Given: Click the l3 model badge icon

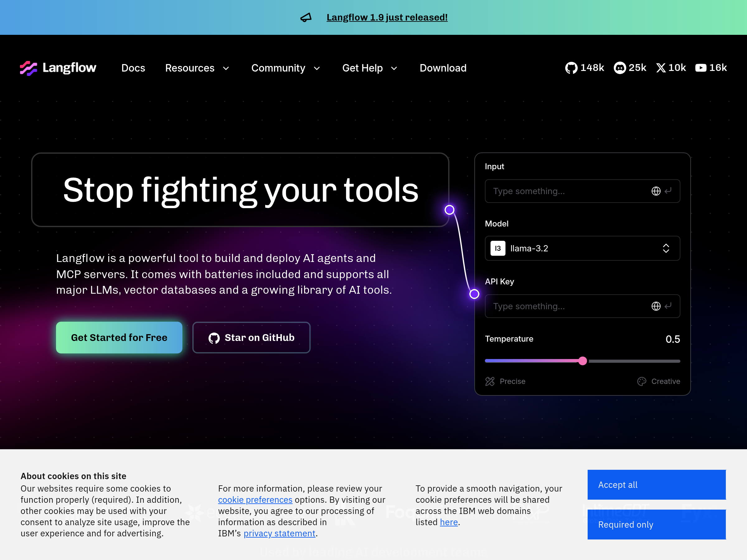Looking at the screenshot, I should click(498, 249).
